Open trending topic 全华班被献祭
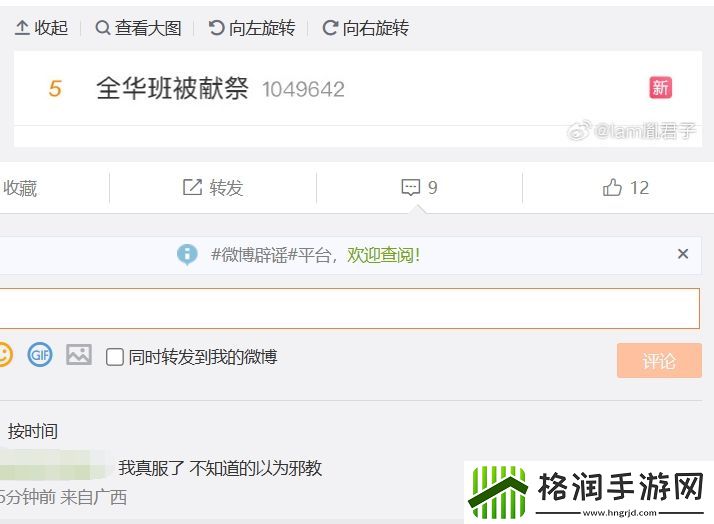Screen dimensions: 714x524 173,88
